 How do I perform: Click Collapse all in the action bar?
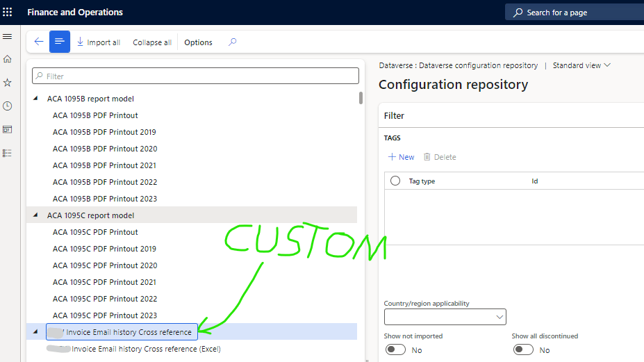[152, 42]
